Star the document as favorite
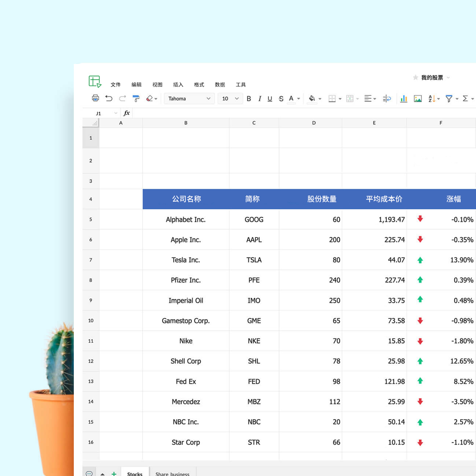 click(x=415, y=78)
